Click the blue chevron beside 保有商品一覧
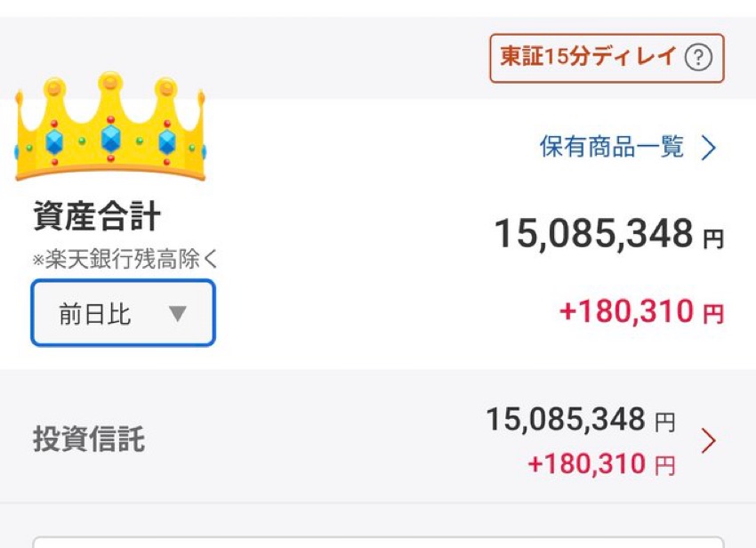756x548 pixels. [x=709, y=148]
